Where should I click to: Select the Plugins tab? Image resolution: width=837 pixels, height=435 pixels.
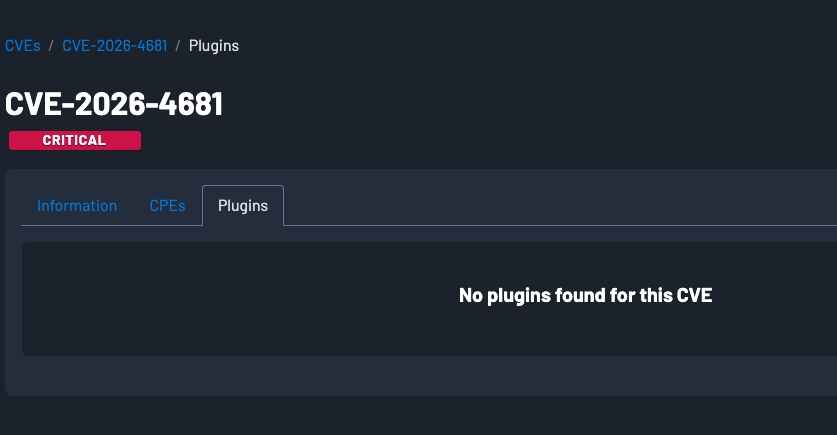pos(243,206)
